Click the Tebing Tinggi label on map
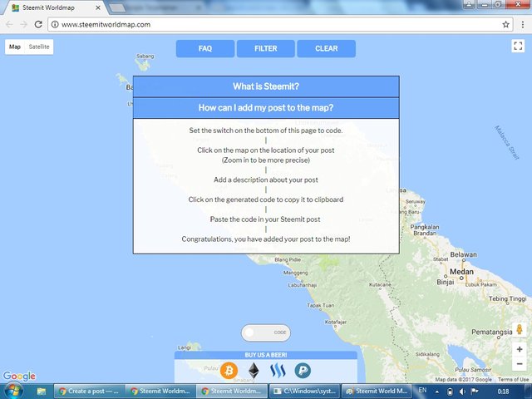This screenshot has width=532, height=399. pyautogui.click(x=508, y=299)
